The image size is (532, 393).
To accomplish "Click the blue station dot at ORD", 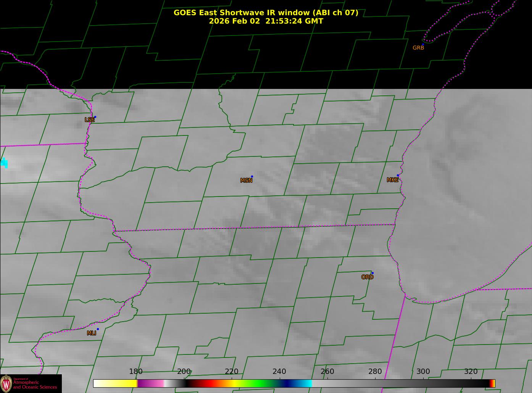I will pyautogui.click(x=372, y=273).
